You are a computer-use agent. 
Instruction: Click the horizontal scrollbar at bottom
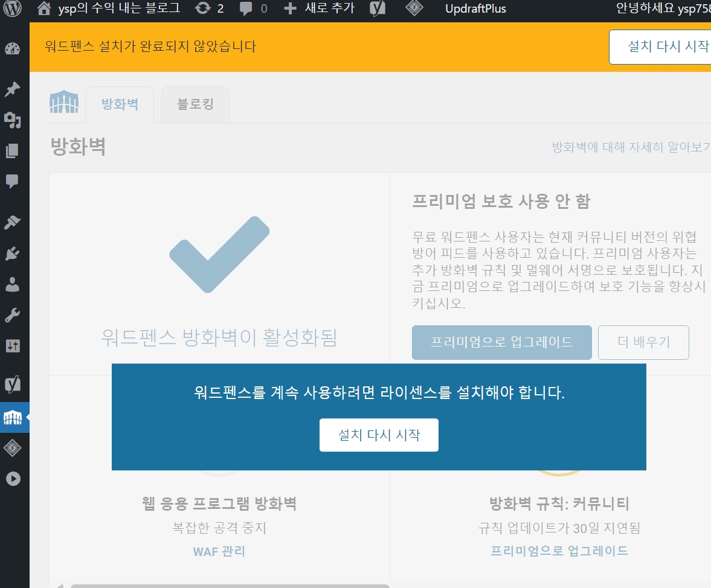click(x=230, y=586)
